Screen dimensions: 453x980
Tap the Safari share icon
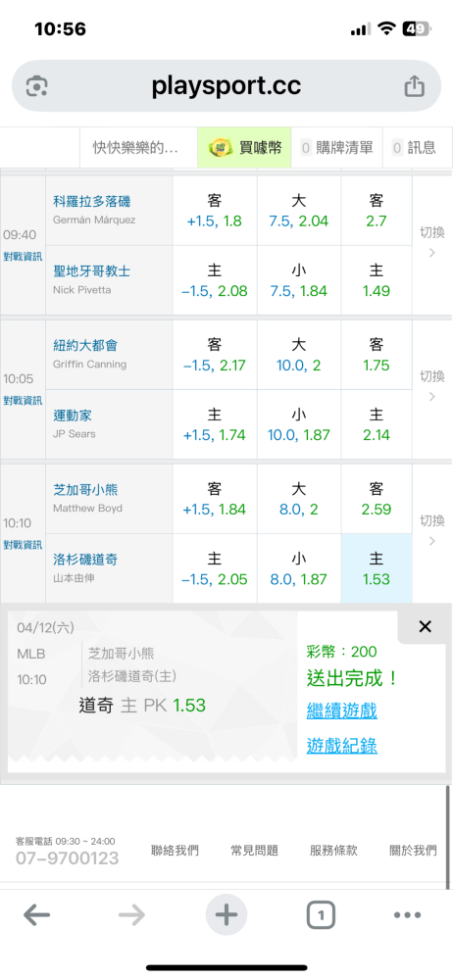pyautogui.click(x=414, y=86)
